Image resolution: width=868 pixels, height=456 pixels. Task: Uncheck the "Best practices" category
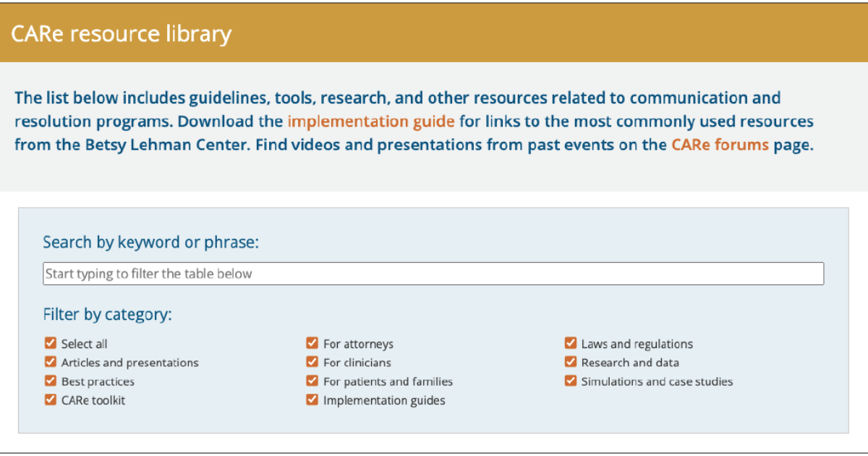pyautogui.click(x=50, y=381)
